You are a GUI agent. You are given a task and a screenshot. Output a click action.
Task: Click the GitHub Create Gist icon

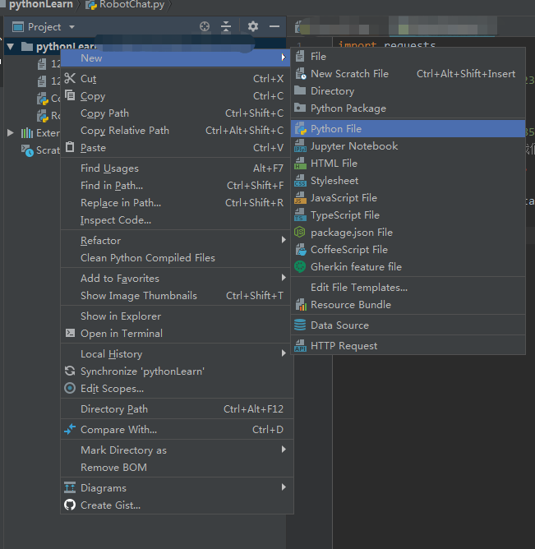tap(70, 505)
